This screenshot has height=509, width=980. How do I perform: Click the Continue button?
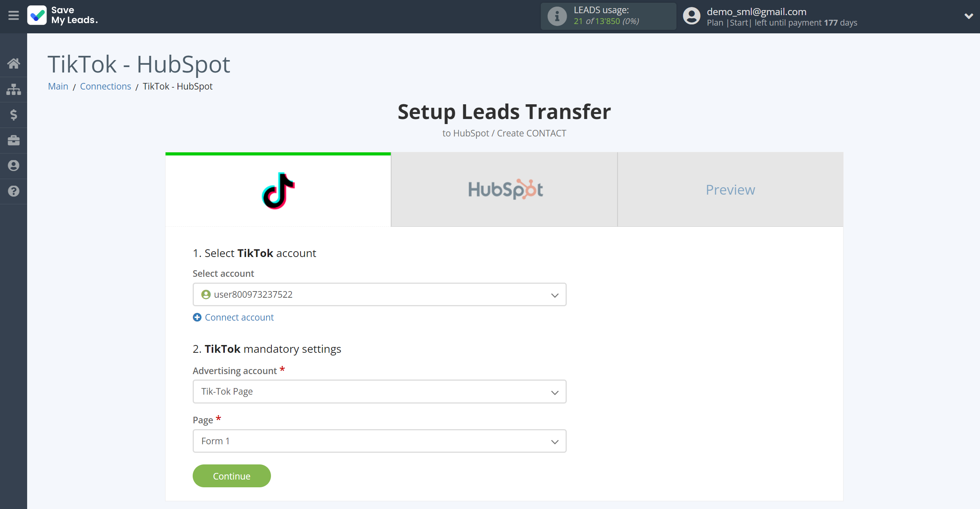(231, 476)
